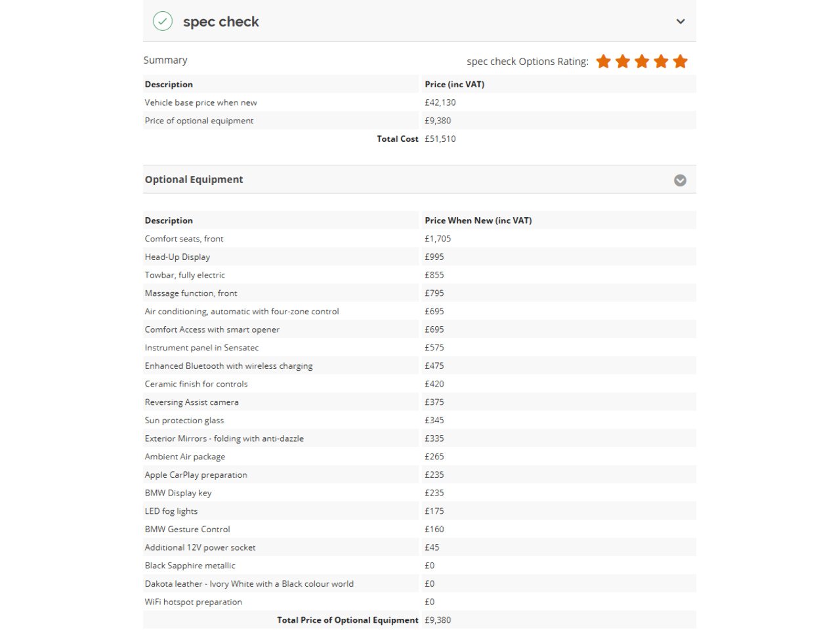Select the Head-Up Display row
Screen dimensions: 840x630
419,257
